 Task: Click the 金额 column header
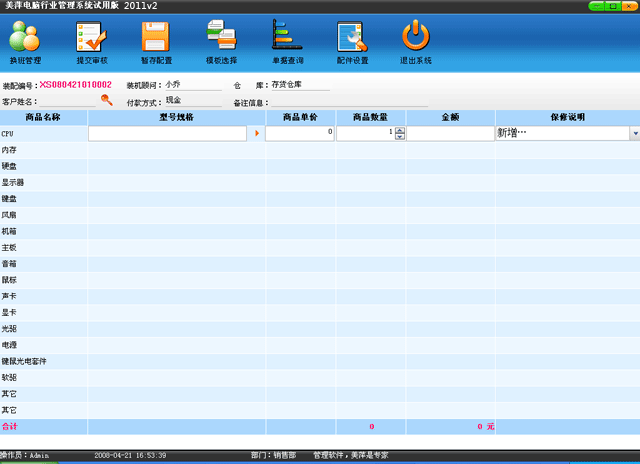pyautogui.click(x=450, y=117)
